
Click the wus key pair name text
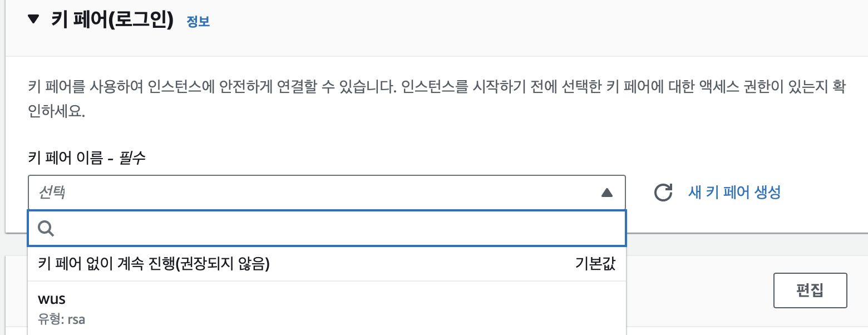pyautogui.click(x=52, y=299)
